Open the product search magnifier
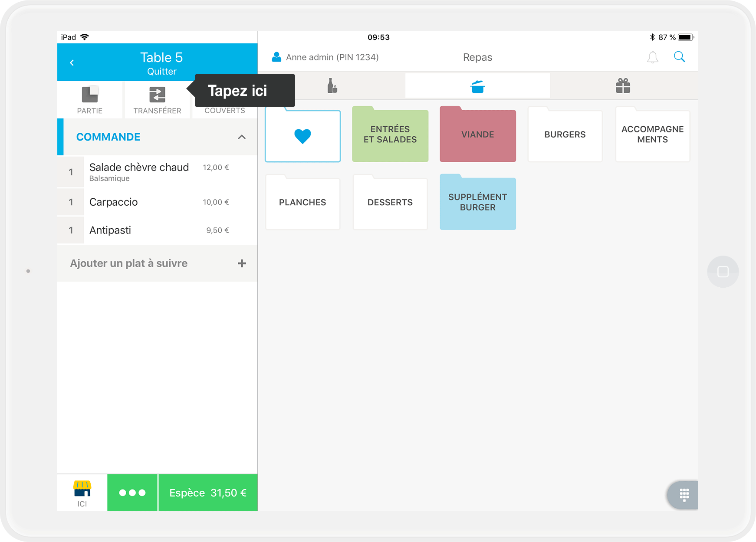Screen dimensions: 756x542 [x=679, y=57]
